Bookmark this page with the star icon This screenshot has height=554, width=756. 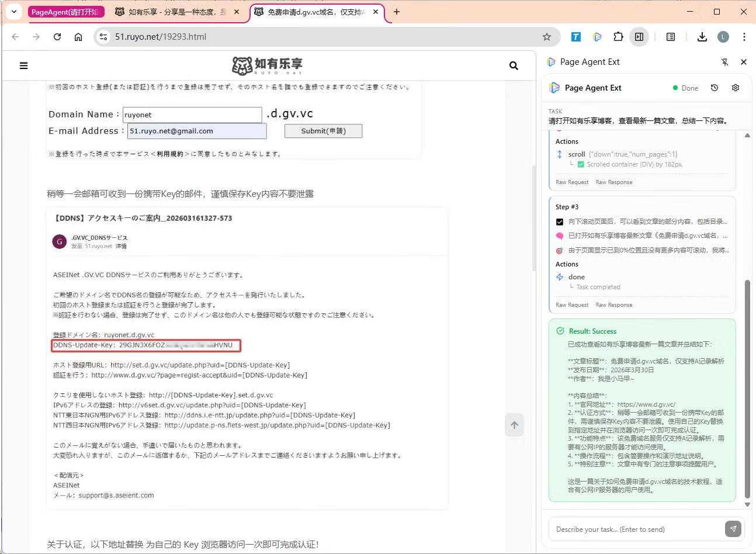click(x=546, y=37)
